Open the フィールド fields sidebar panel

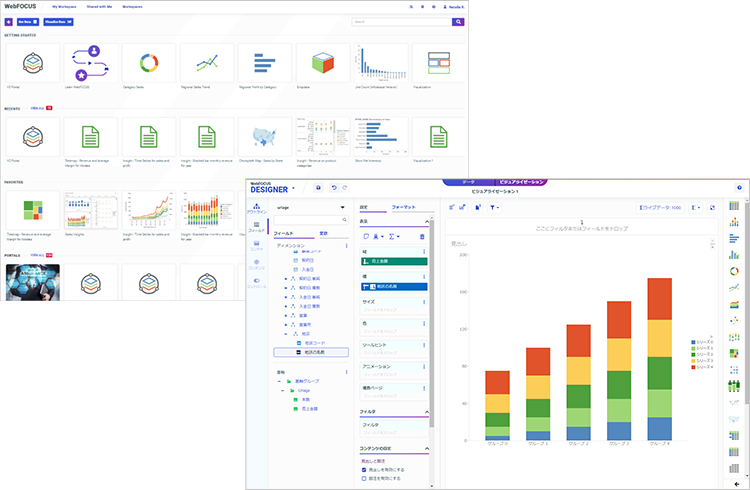click(x=256, y=227)
